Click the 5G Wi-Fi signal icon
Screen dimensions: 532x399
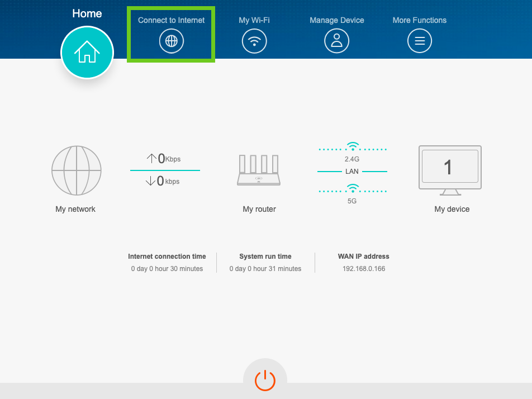(x=352, y=188)
